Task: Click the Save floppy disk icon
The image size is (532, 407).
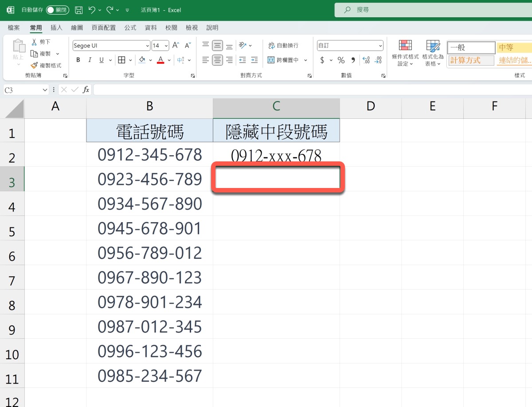Action: point(78,10)
